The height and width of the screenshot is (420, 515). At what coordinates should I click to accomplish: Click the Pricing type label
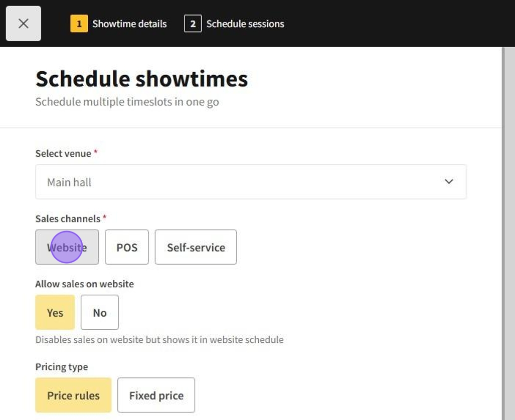[x=61, y=367]
